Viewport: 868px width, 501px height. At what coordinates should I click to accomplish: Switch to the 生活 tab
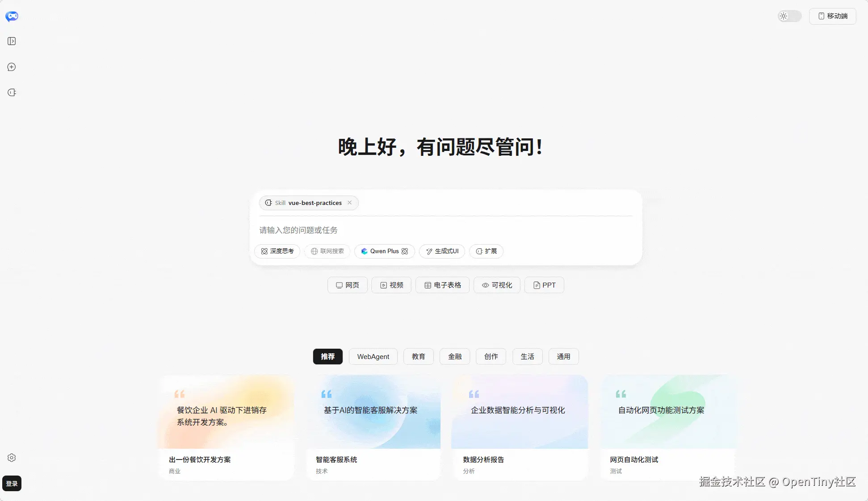pos(528,356)
